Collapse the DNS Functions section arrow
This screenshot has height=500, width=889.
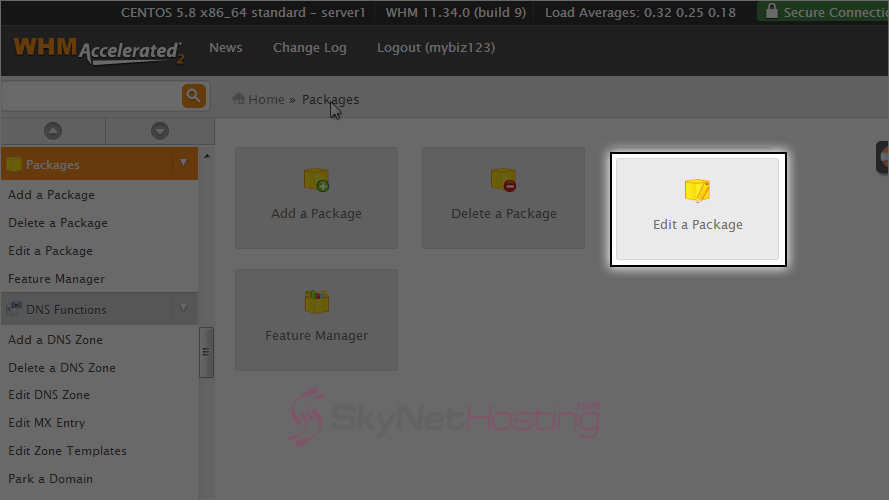184,308
